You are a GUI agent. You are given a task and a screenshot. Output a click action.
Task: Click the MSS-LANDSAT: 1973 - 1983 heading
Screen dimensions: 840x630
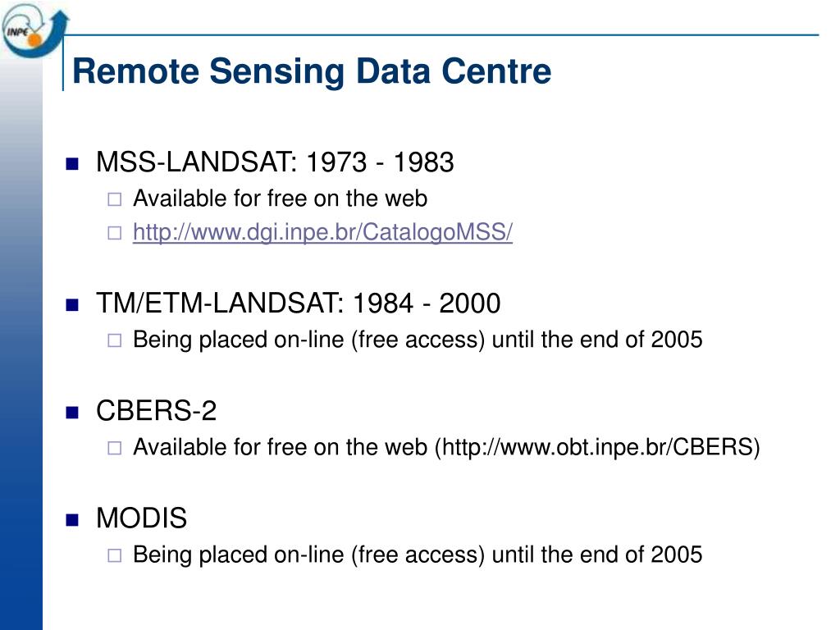pos(275,162)
